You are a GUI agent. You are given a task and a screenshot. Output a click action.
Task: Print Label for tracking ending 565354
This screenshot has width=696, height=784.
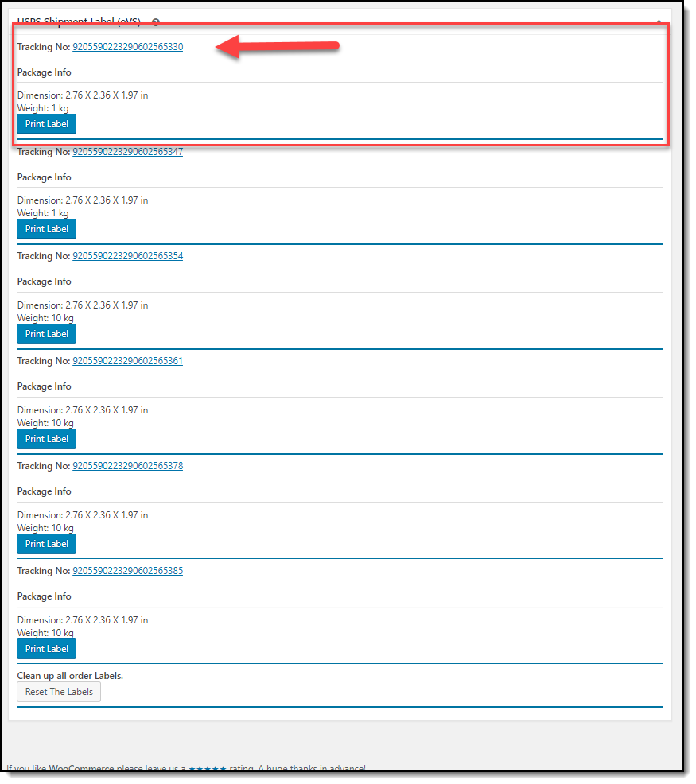tap(47, 334)
